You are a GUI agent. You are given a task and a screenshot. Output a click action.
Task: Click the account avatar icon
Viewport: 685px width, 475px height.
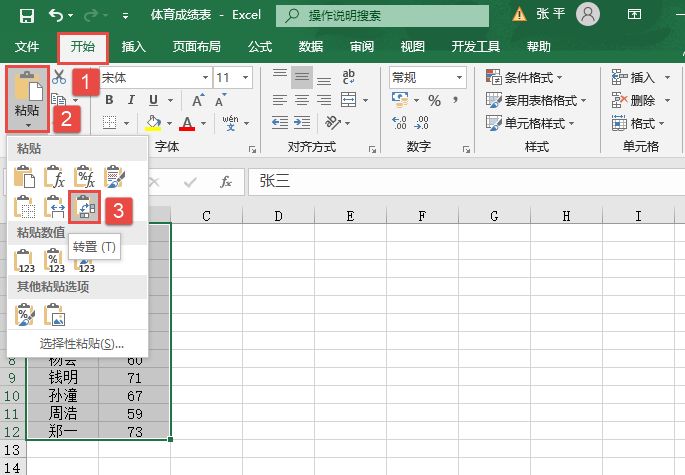tap(588, 15)
